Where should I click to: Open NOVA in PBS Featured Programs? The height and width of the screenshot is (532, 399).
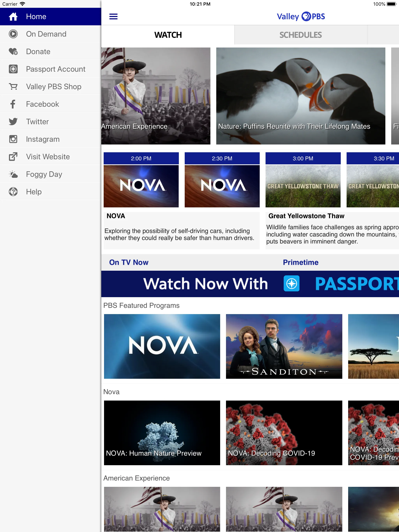click(162, 346)
